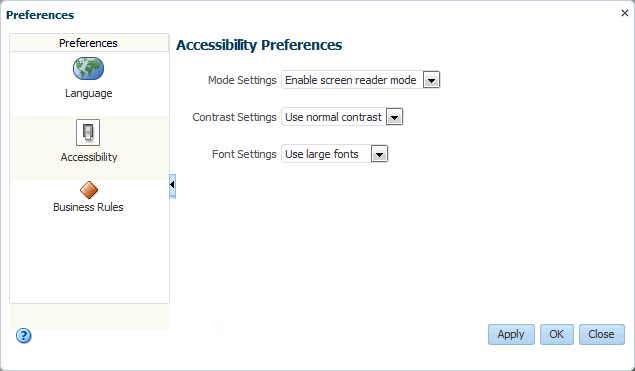Viewport: 635px width, 371px height.
Task: Select the Language label in sidebar
Action: click(89, 93)
